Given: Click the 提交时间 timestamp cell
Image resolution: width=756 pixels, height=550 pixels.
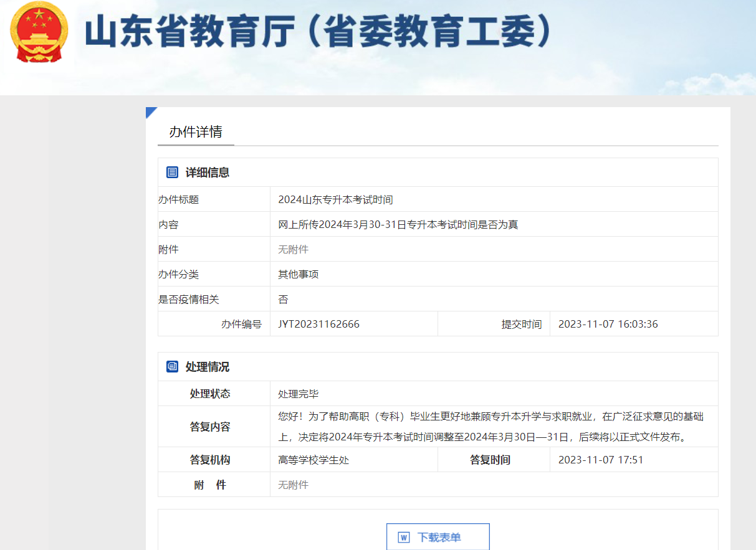Looking at the screenshot, I should (606, 323).
